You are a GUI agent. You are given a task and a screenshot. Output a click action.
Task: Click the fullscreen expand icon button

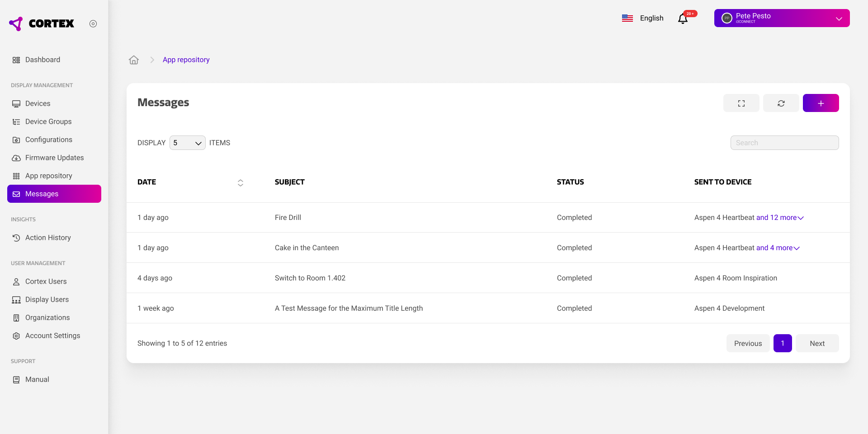click(x=741, y=103)
